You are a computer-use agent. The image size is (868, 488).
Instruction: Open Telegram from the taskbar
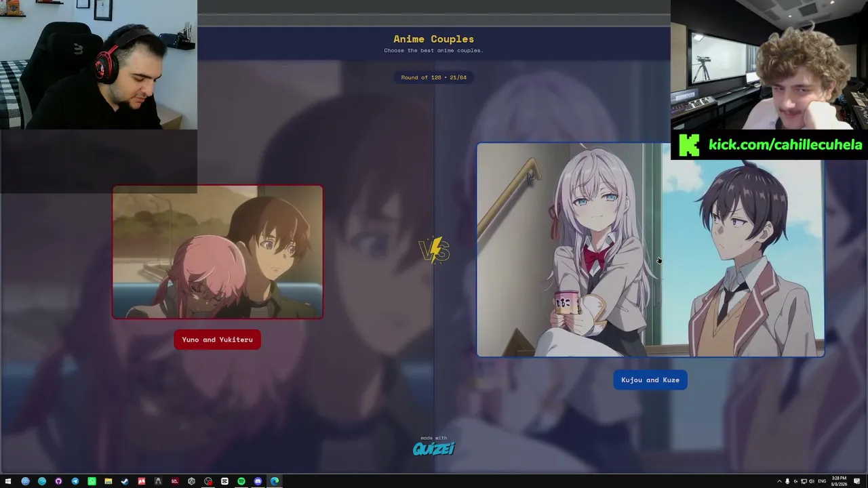pyautogui.click(x=75, y=481)
